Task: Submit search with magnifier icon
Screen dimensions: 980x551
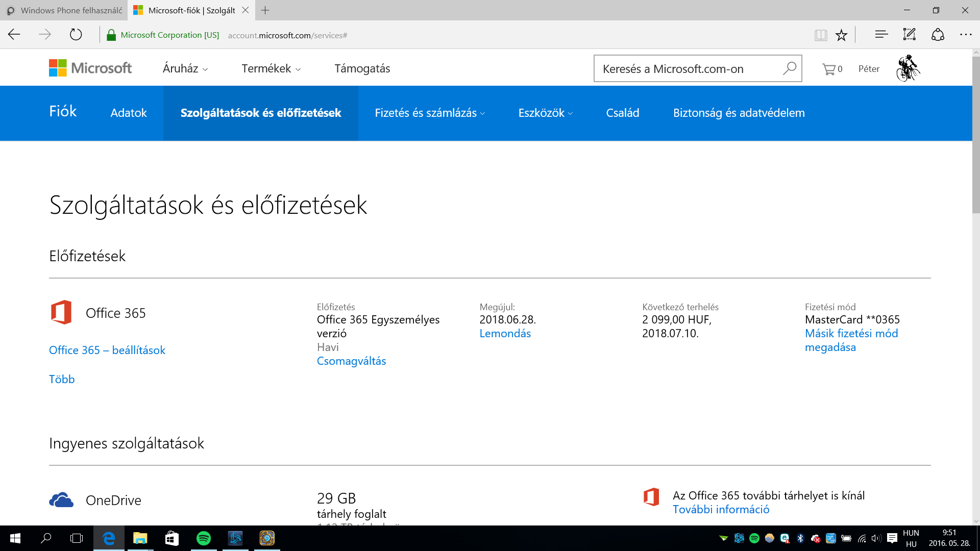Action: pyautogui.click(x=790, y=68)
